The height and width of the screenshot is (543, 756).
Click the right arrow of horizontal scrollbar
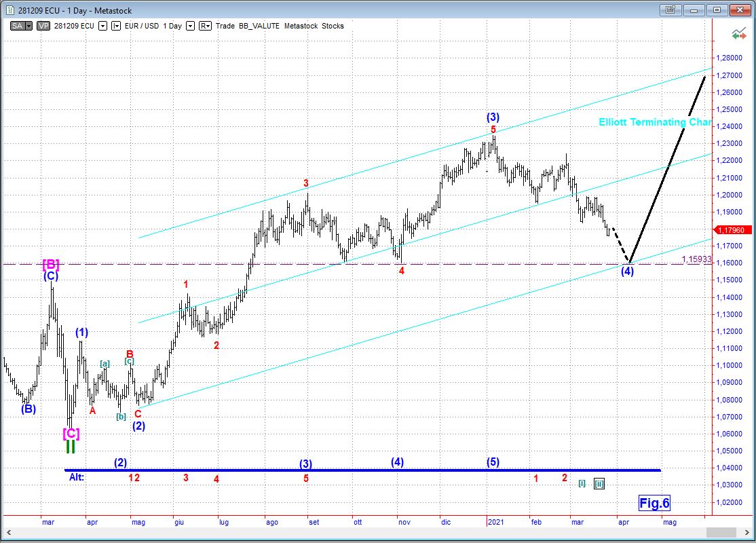pyautogui.click(x=746, y=532)
